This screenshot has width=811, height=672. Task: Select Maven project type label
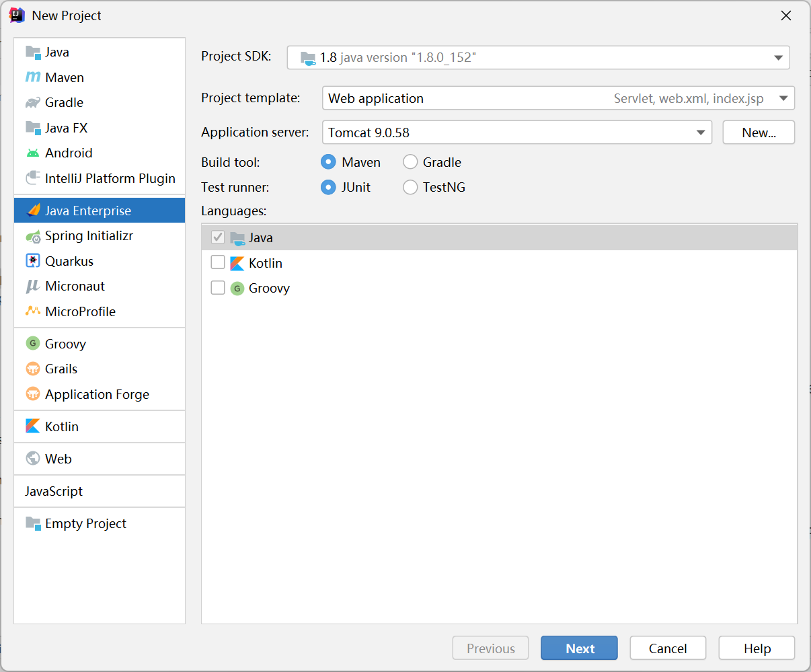coord(65,77)
